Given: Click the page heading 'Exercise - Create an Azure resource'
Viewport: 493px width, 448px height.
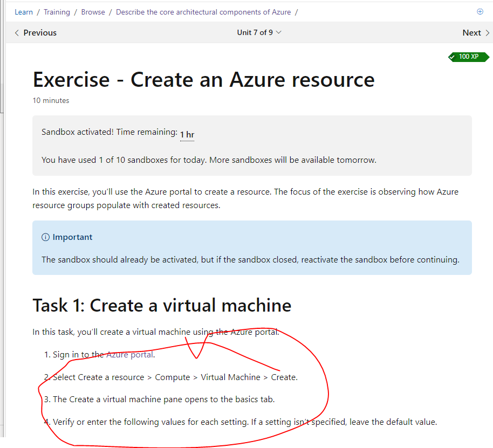Looking at the screenshot, I should pos(204,80).
